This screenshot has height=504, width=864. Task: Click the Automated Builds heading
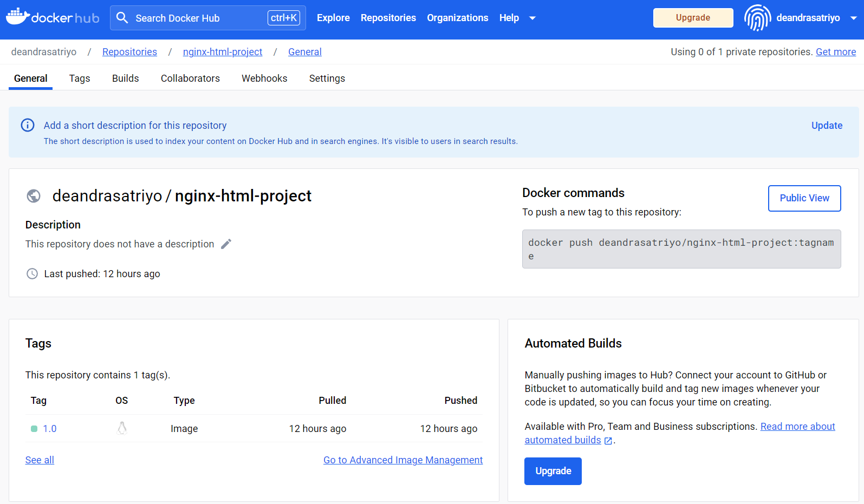click(573, 344)
